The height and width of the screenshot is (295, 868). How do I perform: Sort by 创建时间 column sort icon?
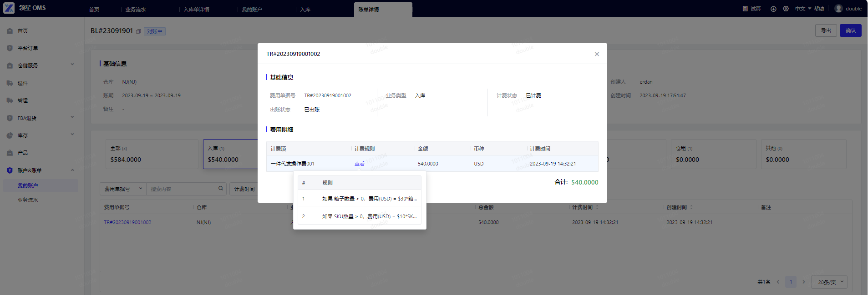(x=691, y=207)
